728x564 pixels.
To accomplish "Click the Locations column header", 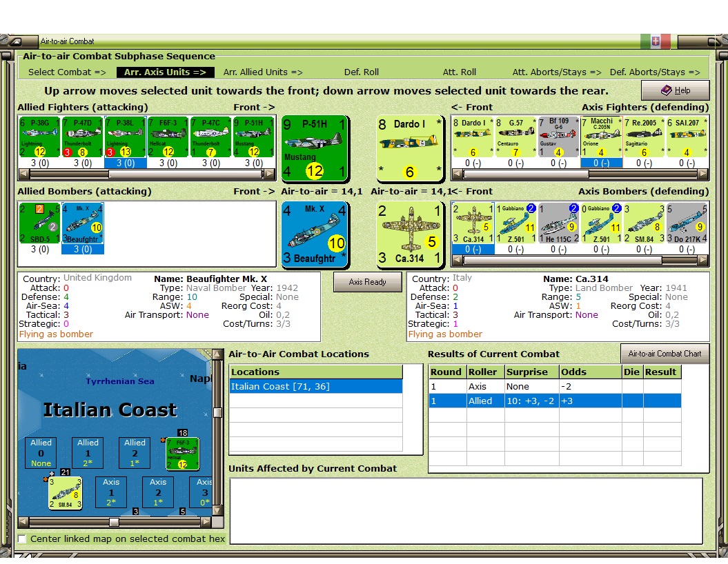I will pos(316,372).
